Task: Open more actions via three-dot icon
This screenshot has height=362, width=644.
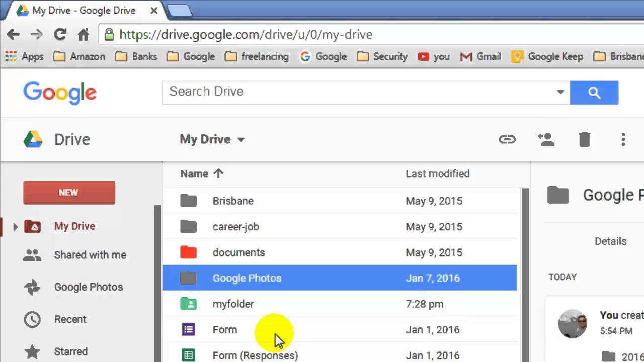Action: [623, 139]
